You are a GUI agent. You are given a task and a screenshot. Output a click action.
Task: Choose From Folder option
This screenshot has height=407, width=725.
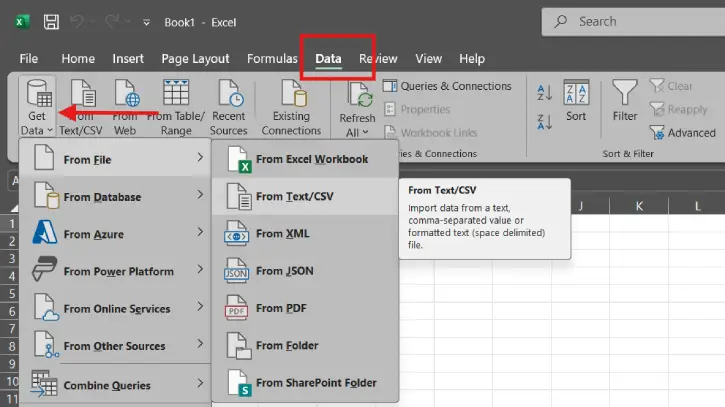(305, 345)
